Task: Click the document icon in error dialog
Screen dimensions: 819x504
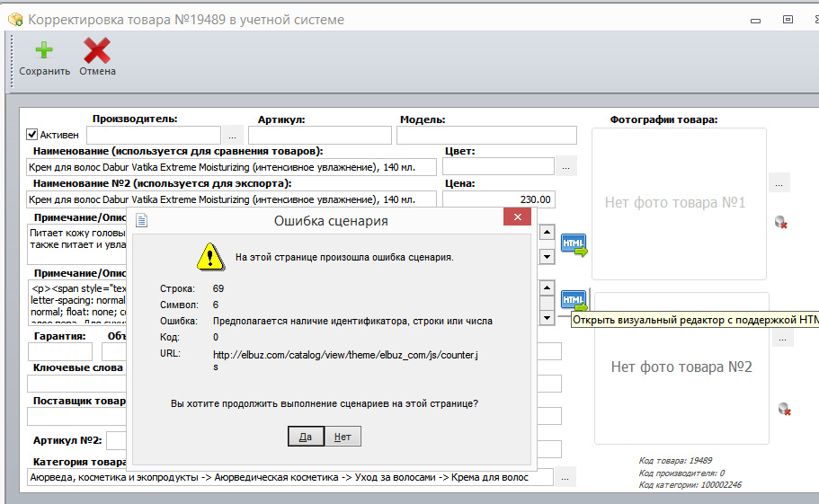Action: (141, 221)
